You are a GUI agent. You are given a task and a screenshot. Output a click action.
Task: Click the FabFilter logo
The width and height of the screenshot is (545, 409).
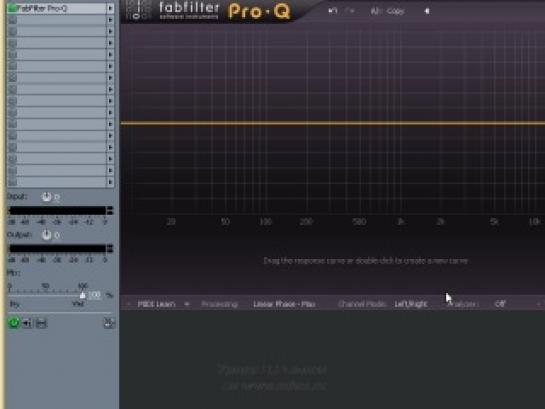(x=189, y=10)
